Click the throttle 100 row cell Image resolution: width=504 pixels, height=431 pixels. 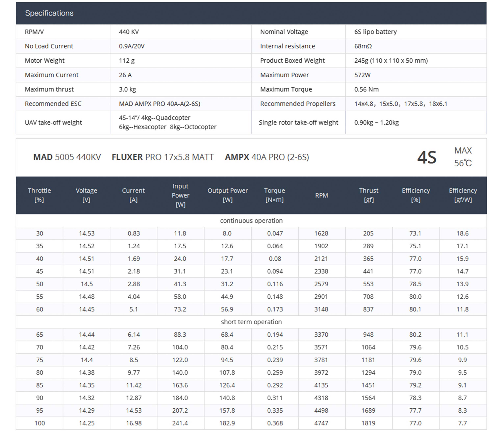(x=40, y=423)
